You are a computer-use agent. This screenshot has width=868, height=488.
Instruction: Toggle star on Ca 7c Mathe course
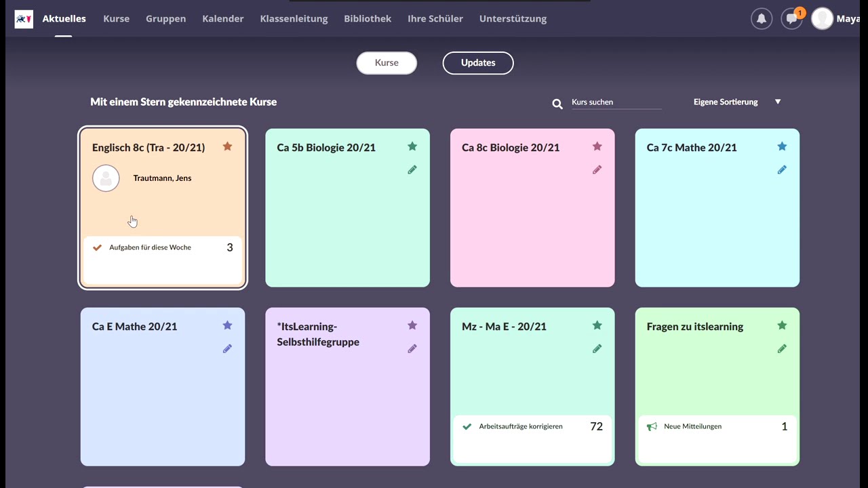point(782,146)
